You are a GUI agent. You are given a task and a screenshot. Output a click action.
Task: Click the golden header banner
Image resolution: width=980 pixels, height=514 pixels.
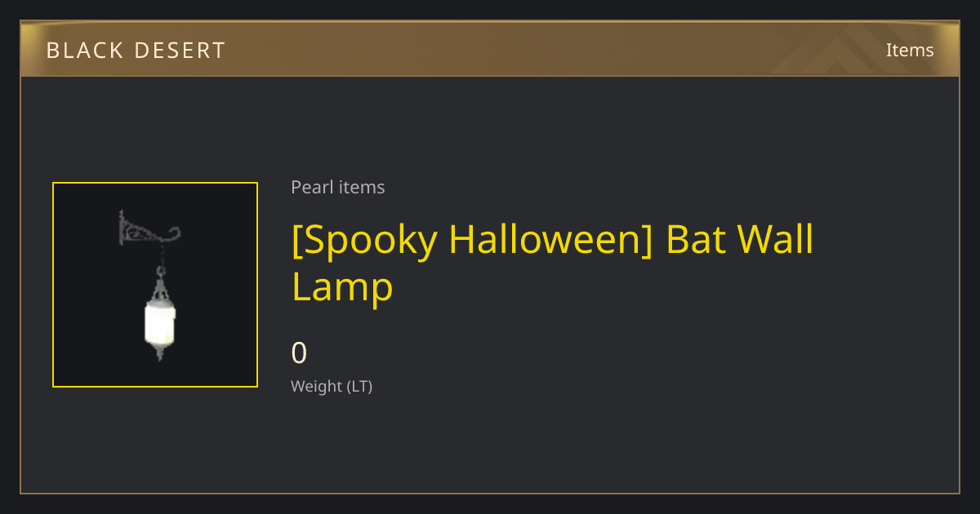[490, 49]
